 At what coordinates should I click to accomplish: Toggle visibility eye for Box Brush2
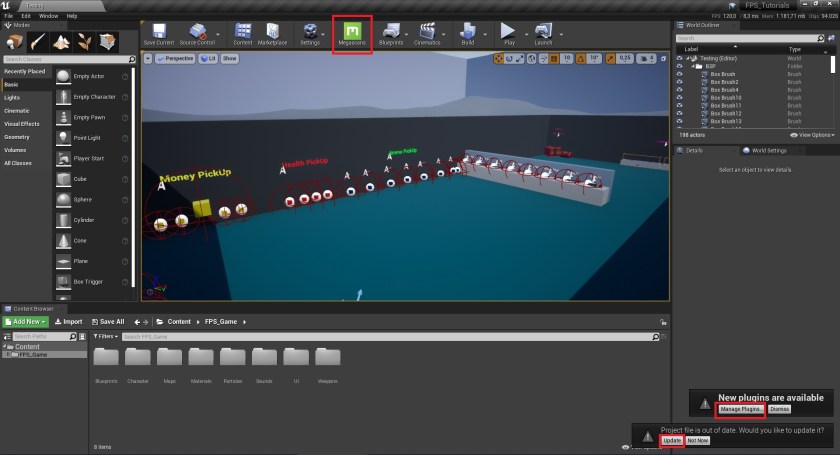pyautogui.click(x=680, y=82)
